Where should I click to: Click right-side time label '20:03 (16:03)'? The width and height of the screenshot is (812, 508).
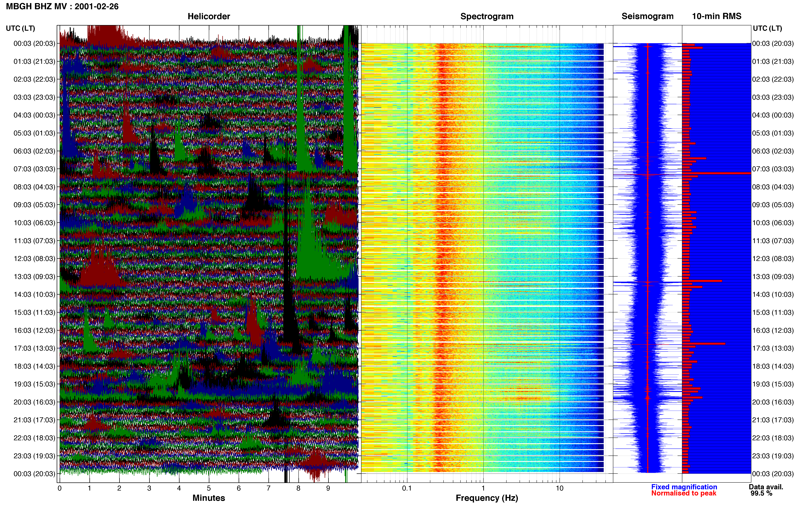[x=773, y=402]
